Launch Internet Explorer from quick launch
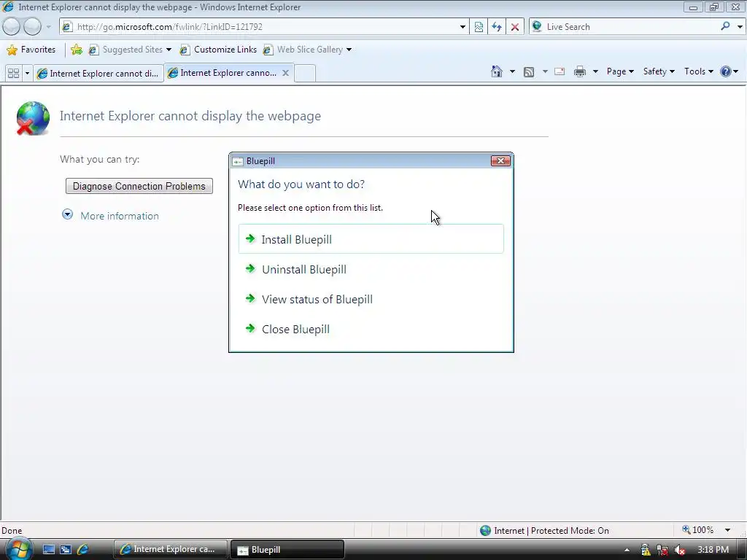Screen dimensions: 747x560 83,550
